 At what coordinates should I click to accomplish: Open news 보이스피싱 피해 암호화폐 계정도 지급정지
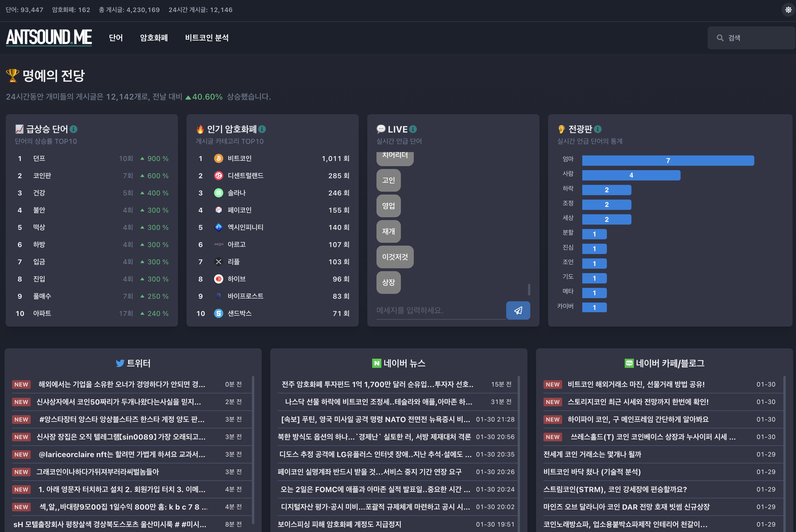(x=339, y=525)
